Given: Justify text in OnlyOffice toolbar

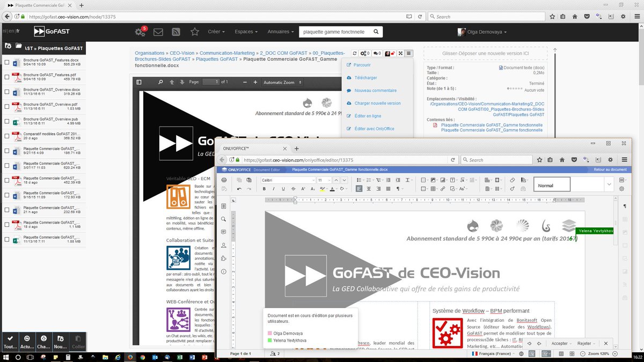Looking at the screenshot, I should 388,189.
